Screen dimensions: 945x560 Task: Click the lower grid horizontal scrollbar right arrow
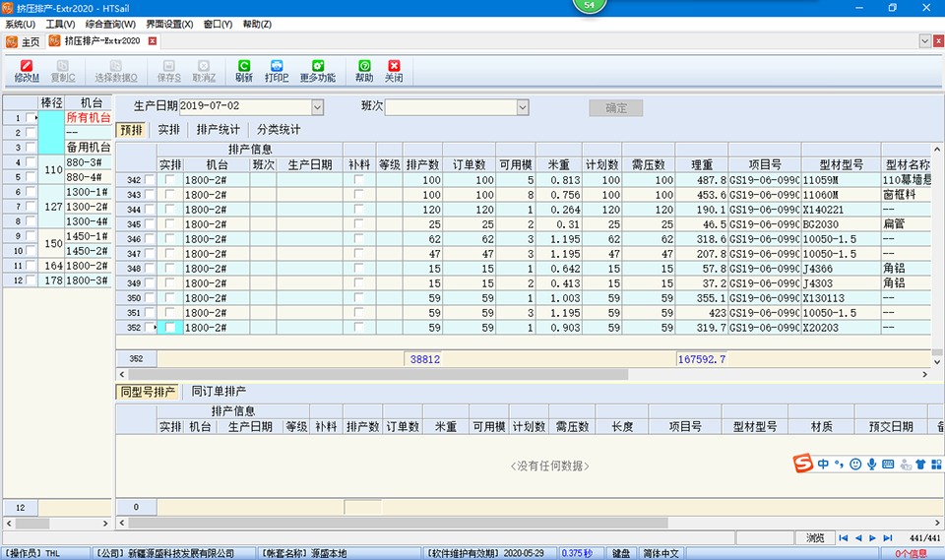coord(938,523)
